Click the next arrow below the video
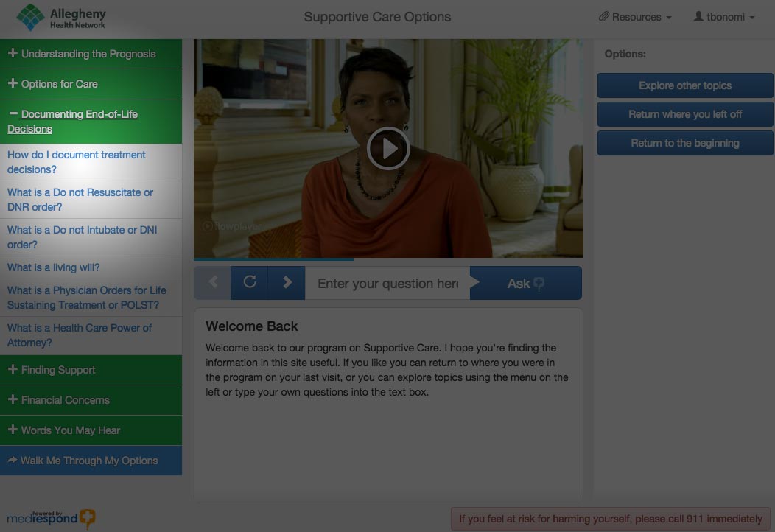Screen dimensions: 775x532 click(287, 283)
